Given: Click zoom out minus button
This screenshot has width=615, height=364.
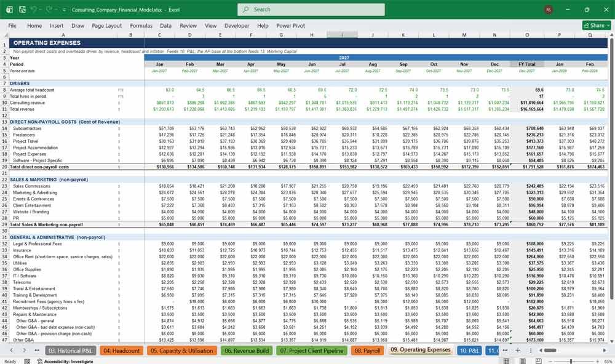Looking at the screenshot, I should pyautogui.click(x=550, y=362).
